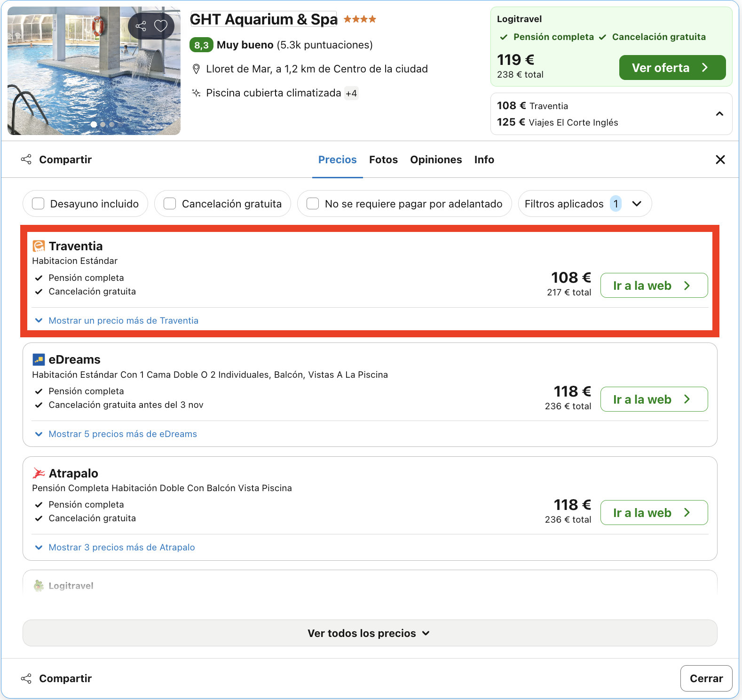Screen dimensions: 742x700
Task: Expand Ver todos los precios
Action: coord(370,633)
